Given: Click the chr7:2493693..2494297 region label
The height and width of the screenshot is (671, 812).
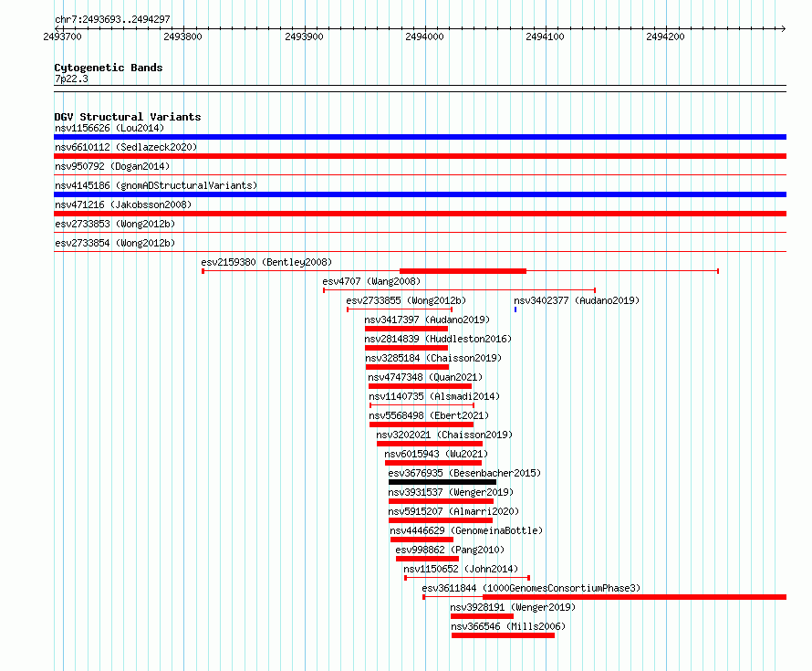Looking at the screenshot, I should click(x=112, y=19).
